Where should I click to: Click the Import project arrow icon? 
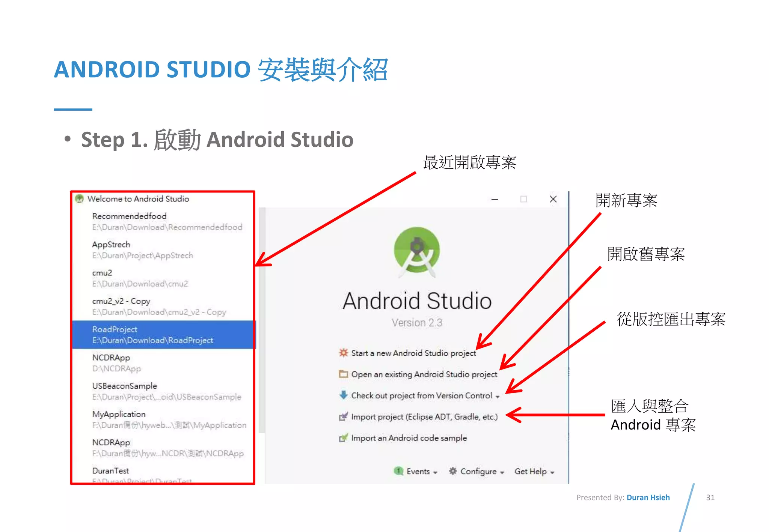point(344,416)
